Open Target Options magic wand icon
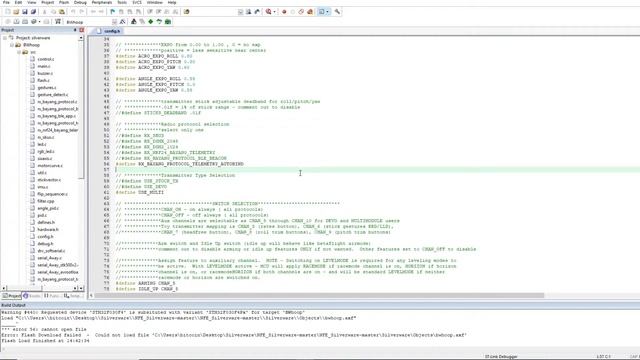 tap(122, 22)
